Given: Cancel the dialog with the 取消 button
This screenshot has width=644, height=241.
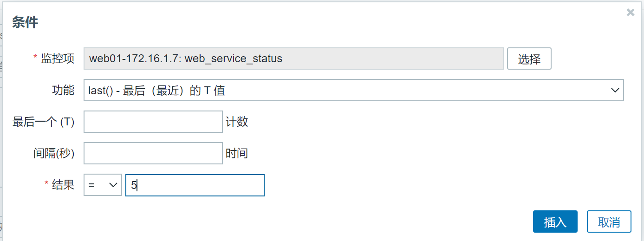Looking at the screenshot, I should (x=609, y=221).
